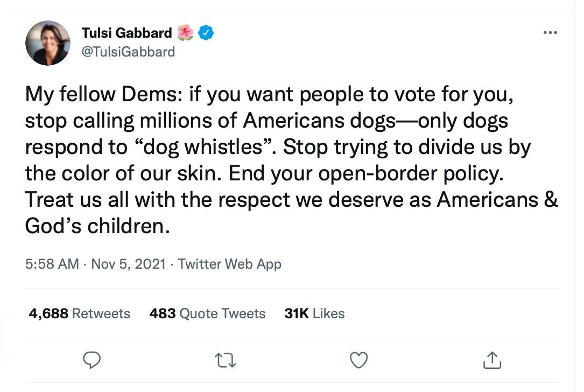
Task: Click the blue verified badge
Action: [x=206, y=33]
